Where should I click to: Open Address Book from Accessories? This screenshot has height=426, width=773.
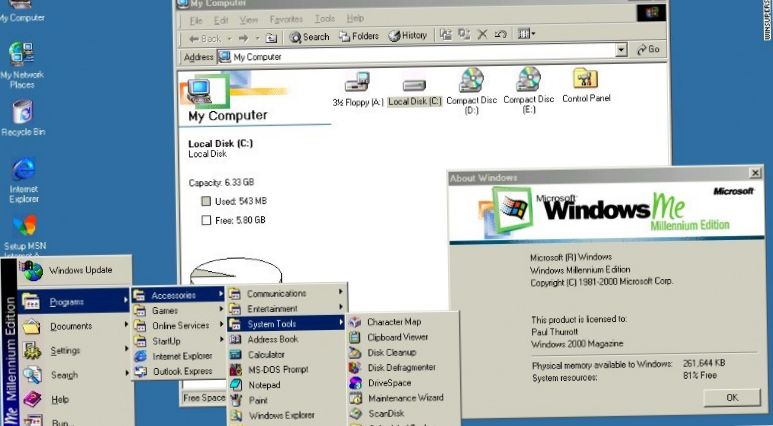[x=286, y=339]
